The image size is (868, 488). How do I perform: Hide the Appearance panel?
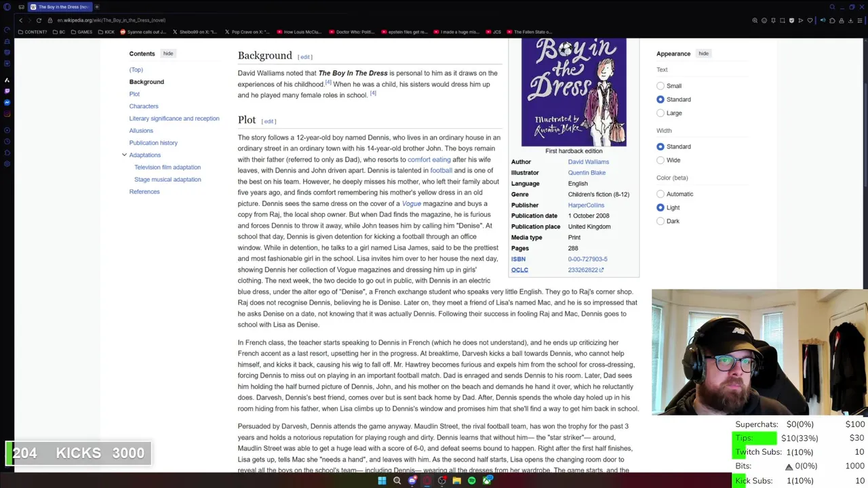[703, 54]
